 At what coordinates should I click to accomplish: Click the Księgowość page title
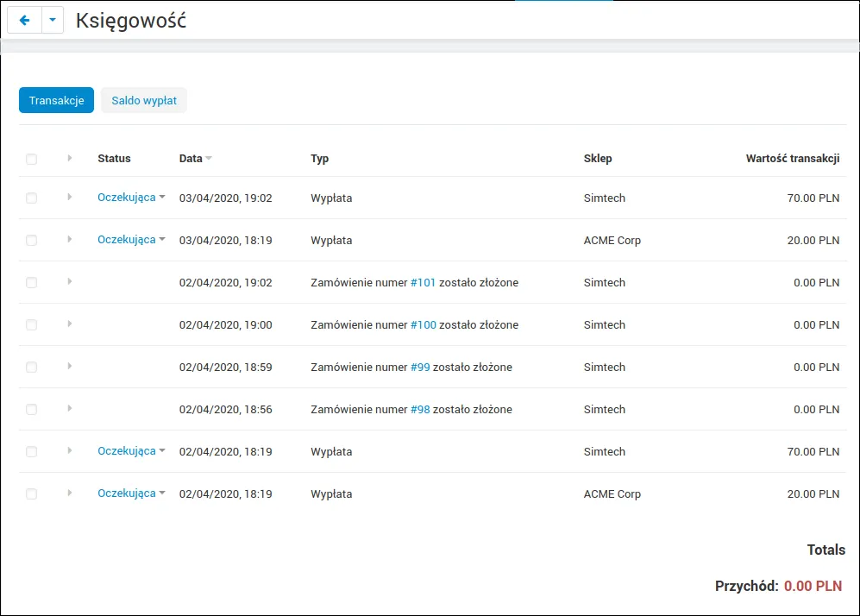[131, 21]
